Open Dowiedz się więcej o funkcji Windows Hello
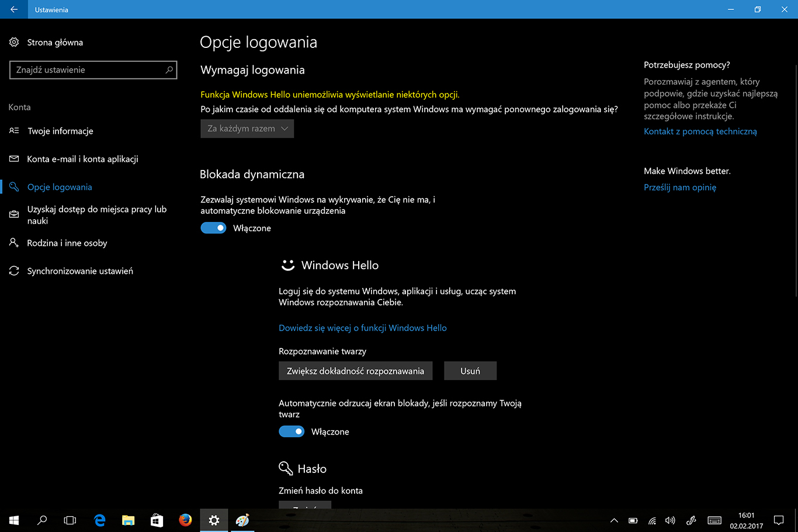The image size is (798, 532). (363, 328)
